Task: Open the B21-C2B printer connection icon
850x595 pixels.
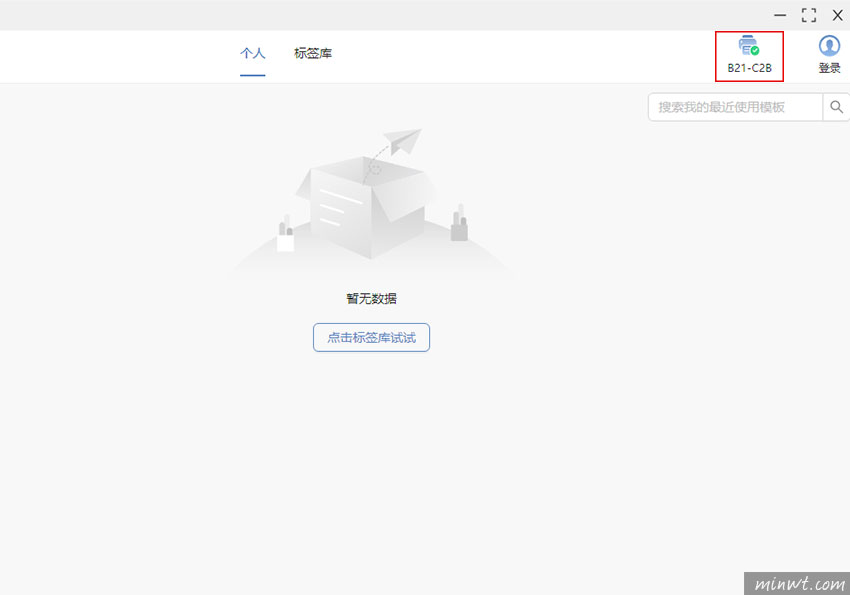Action: tap(749, 46)
